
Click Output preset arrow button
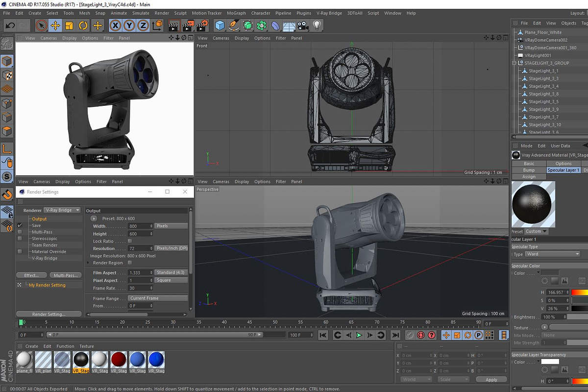pos(94,218)
